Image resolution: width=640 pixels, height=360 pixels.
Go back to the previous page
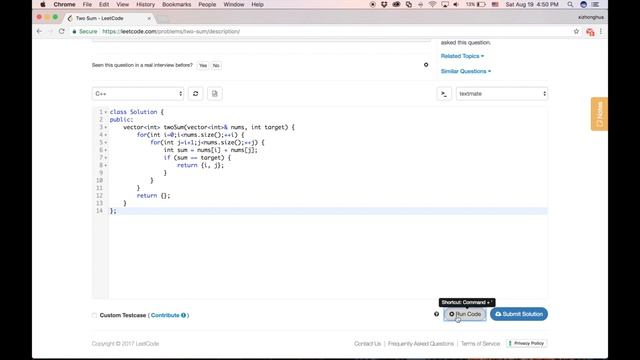(39, 31)
